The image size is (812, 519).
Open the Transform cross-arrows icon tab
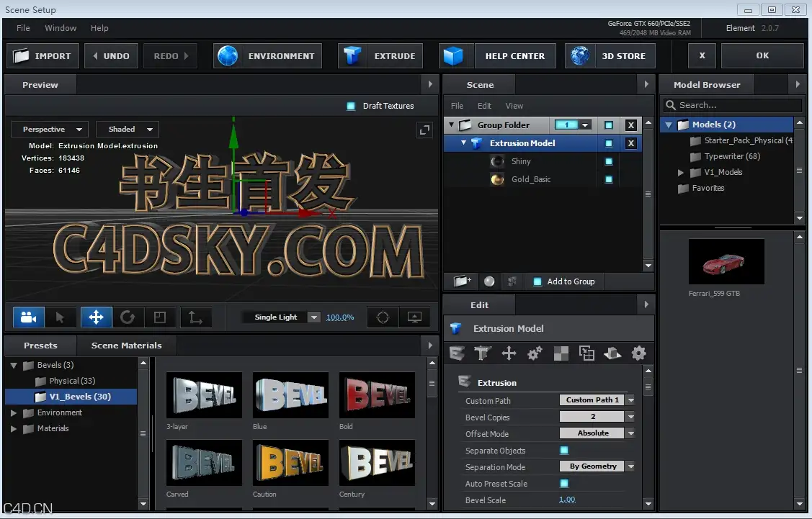[509, 353]
